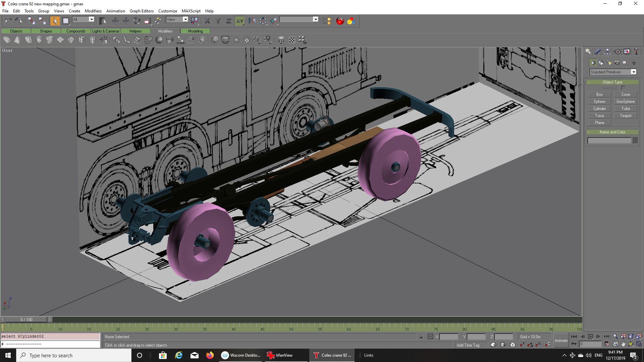Image resolution: width=644 pixels, height=362 pixels.
Task: Toggle the AutoGrid checkbox
Action: [x=623, y=88]
